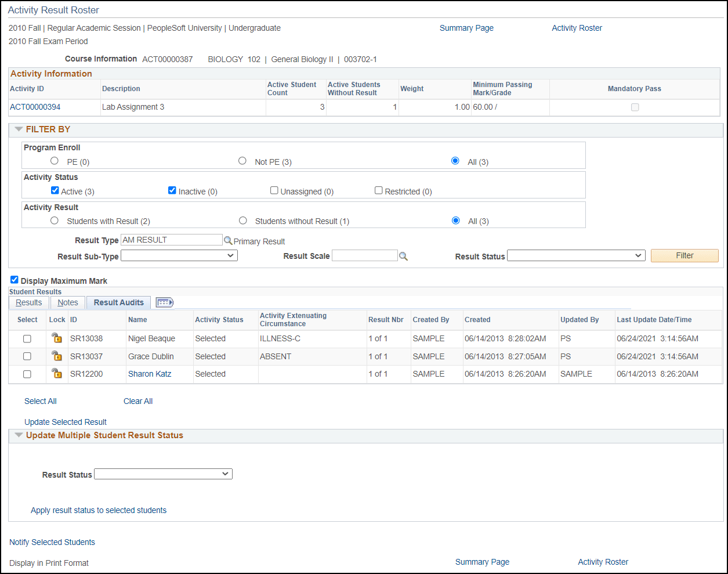
Task: Collapse Update Multiple Student Result Status section
Action: [x=19, y=435]
